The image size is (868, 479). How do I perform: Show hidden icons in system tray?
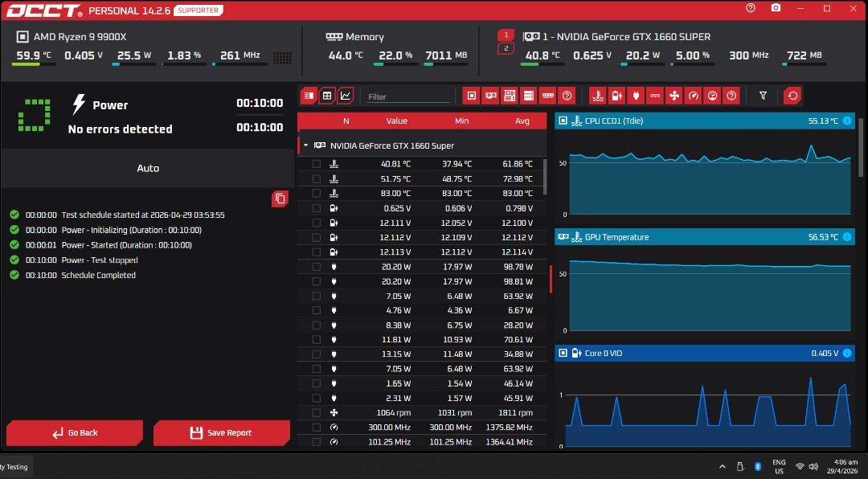pyautogui.click(x=722, y=466)
